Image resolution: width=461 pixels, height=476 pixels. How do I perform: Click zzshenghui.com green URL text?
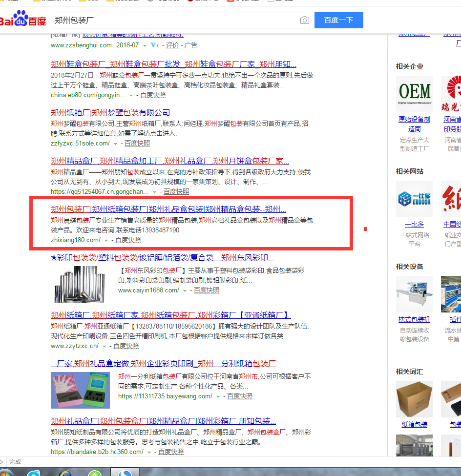coord(81,45)
